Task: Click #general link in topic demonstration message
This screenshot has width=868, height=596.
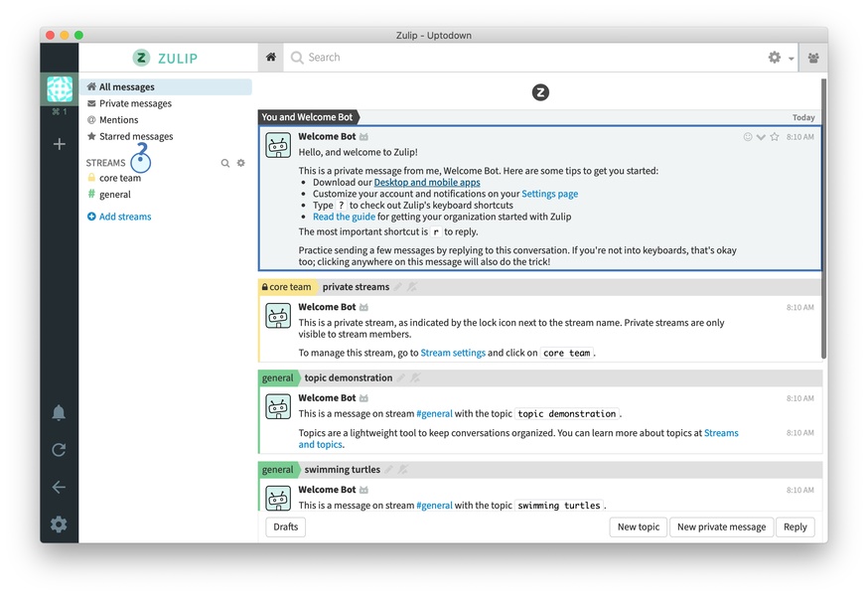Action: [434, 414]
